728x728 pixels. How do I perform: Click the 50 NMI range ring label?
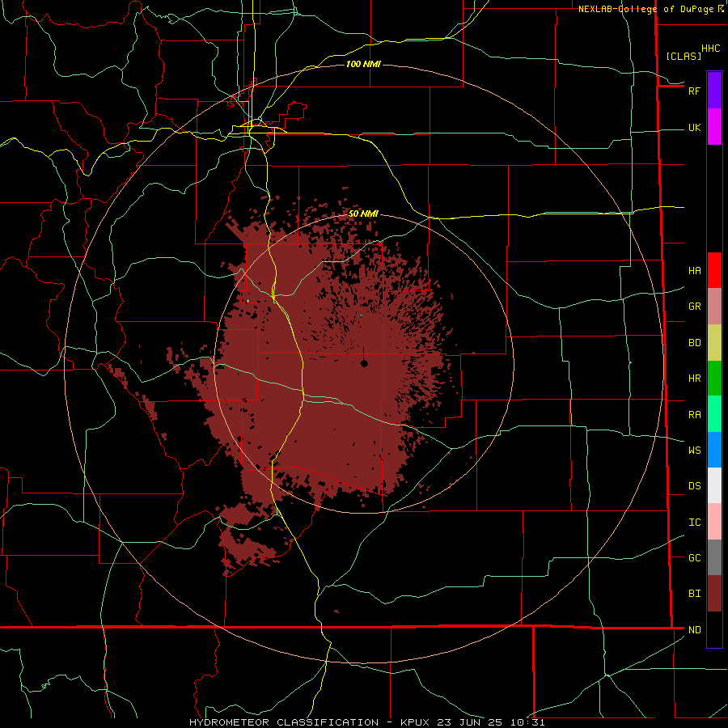tap(363, 214)
